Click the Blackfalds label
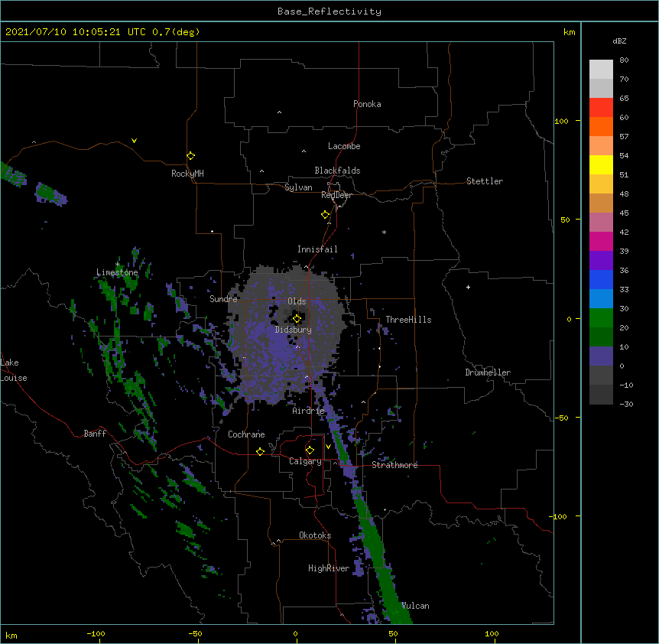659x644 pixels. (337, 171)
